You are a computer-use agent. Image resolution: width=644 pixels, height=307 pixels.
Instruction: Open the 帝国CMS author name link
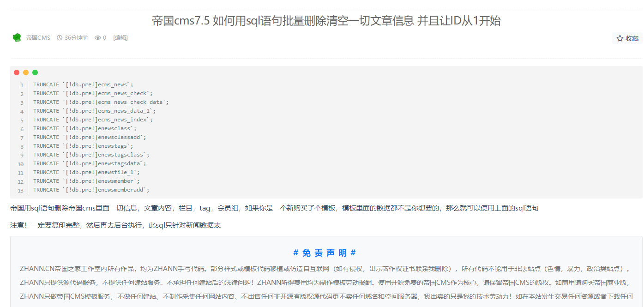[39, 38]
